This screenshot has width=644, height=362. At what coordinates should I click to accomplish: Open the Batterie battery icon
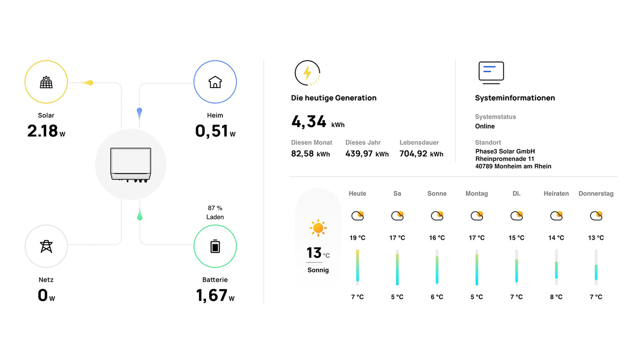215,246
